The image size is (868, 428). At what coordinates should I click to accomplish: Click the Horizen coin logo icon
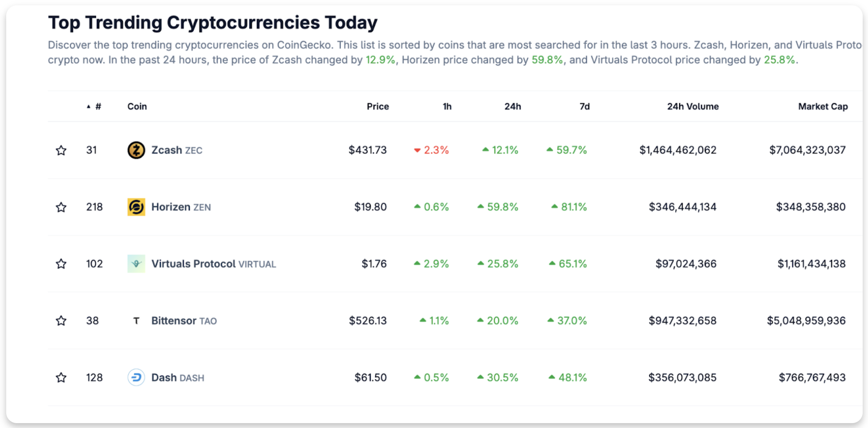(x=136, y=207)
